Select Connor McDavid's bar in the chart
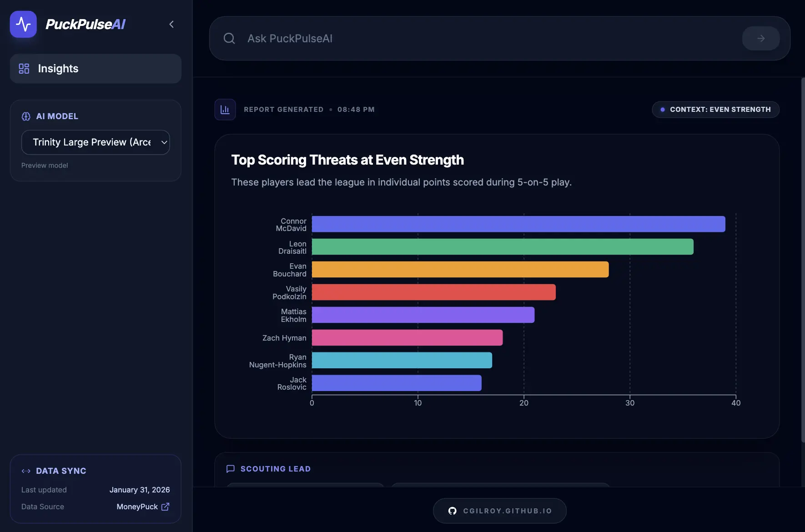This screenshot has width=805, height=532. (518, 224)
